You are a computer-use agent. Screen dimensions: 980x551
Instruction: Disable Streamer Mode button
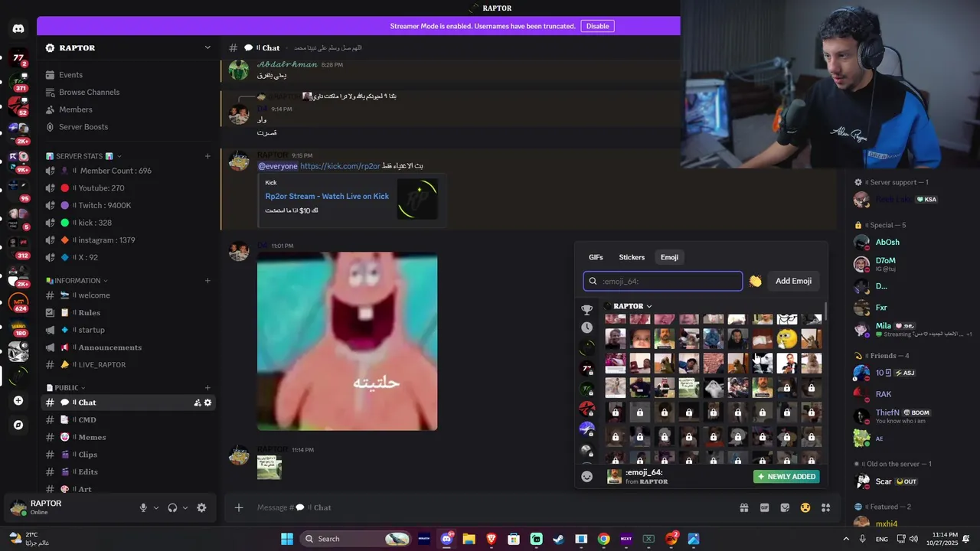(598, 26)
